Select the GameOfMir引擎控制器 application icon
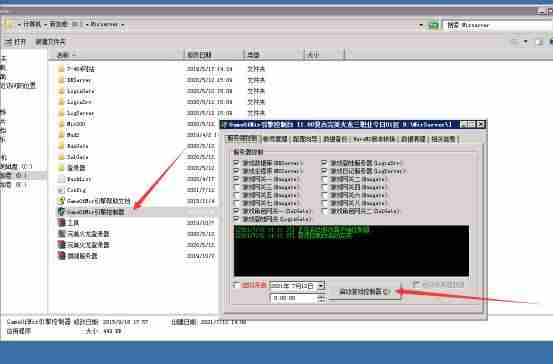This screenshot has height=364, width=553. [x=61, y=212]
